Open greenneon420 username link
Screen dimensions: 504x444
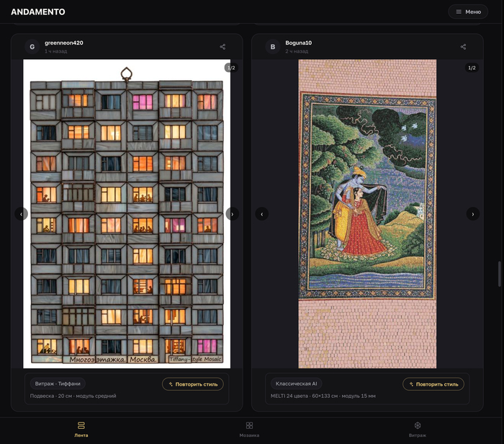64,43
